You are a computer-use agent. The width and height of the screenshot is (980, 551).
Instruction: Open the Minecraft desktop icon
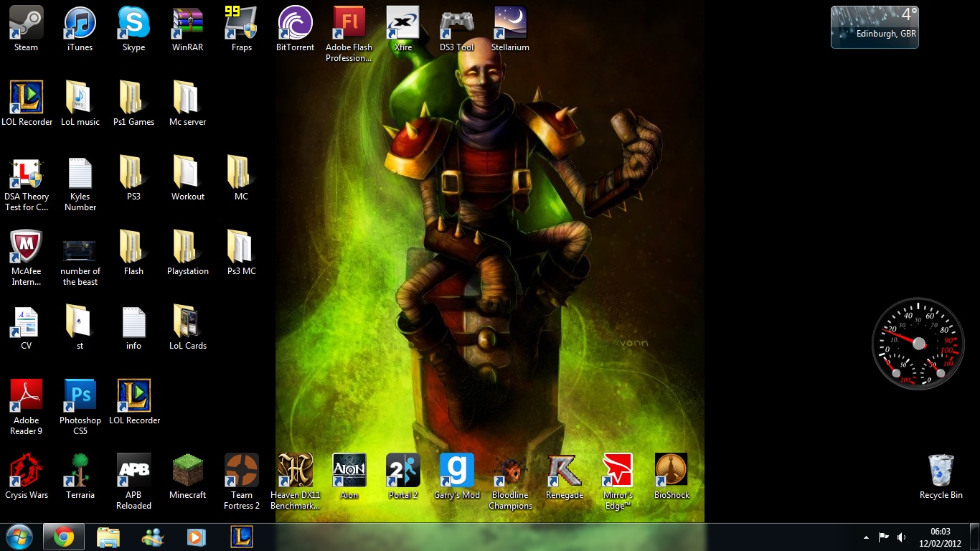tap(188, 471)
